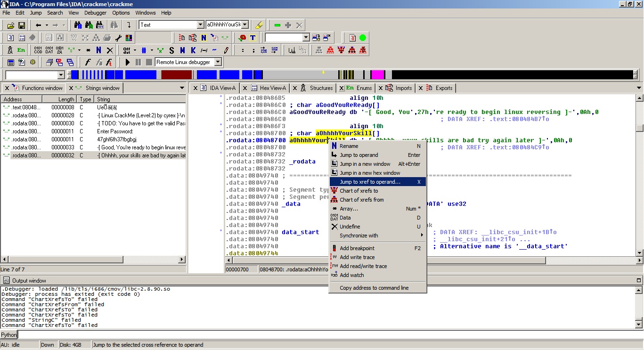Image resolution: width=644 pixels, height=350 pixels.
Task: Open the File menu
Action: coord(6,13)
